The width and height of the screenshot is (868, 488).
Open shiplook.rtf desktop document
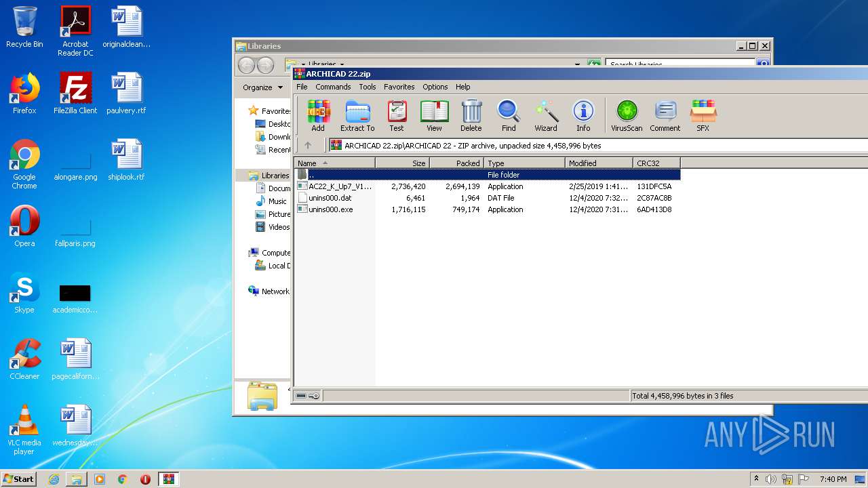point(126,160)
